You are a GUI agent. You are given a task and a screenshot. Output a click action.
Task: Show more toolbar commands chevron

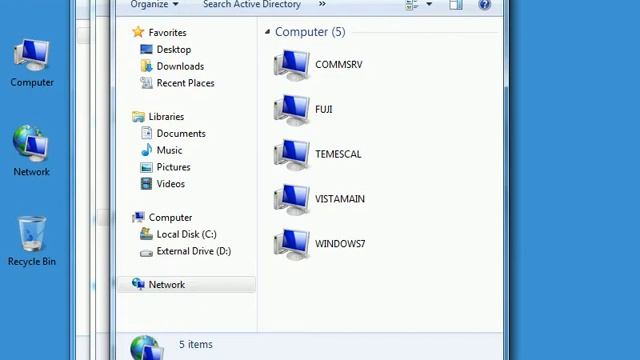tap(322, 4)
